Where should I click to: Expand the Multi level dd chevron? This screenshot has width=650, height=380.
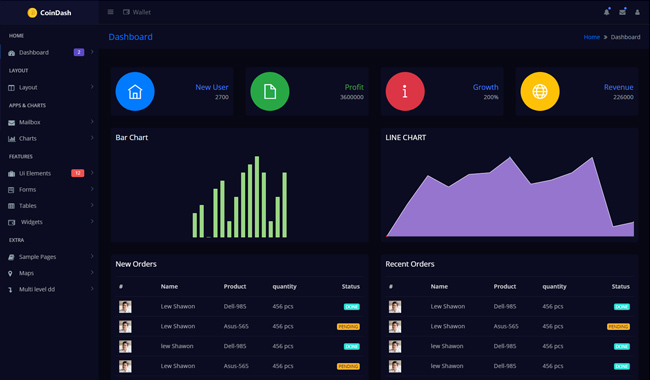coord(92,288)
